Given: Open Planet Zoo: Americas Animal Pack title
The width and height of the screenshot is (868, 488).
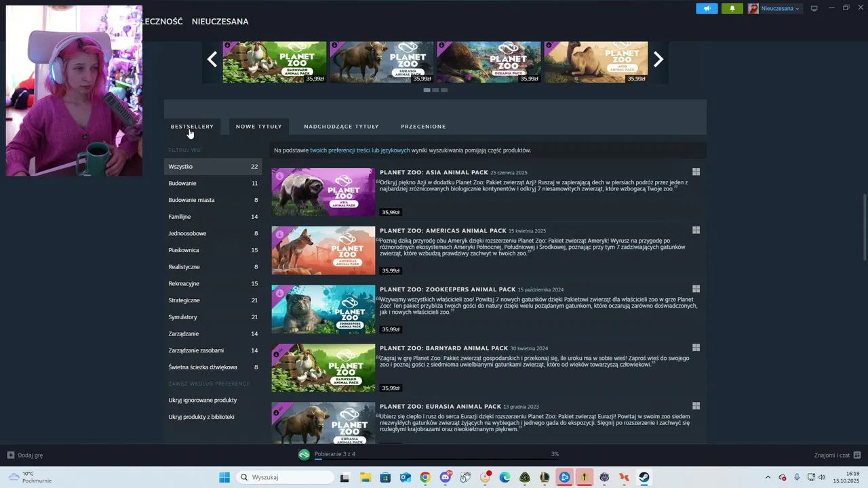Looking at the screenshot, I should [x=443, y=230].
